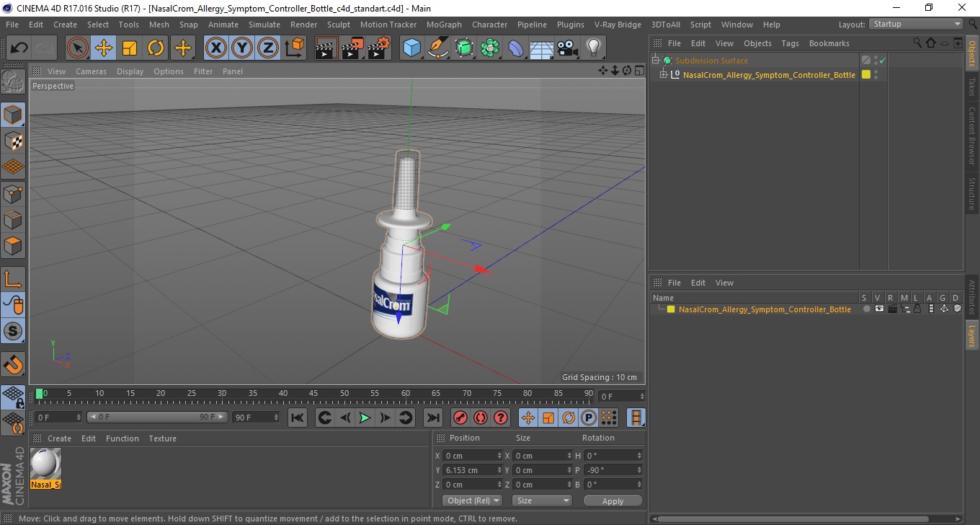Go to start of animation
This screenshot has height=525, width=980.
pyautogui.click(x=297, y=418)
